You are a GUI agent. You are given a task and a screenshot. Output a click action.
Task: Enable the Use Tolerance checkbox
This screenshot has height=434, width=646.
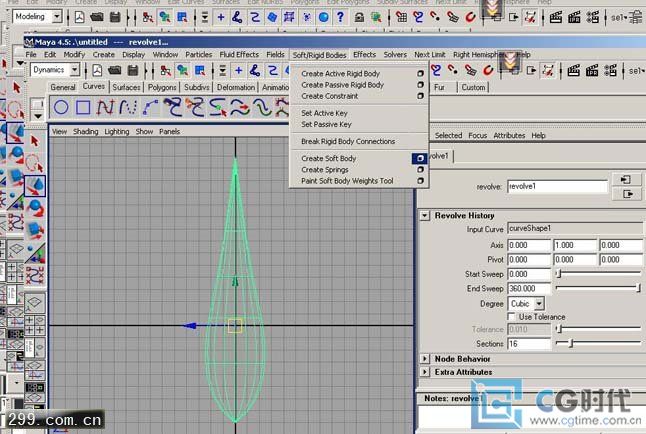(512, 317)
